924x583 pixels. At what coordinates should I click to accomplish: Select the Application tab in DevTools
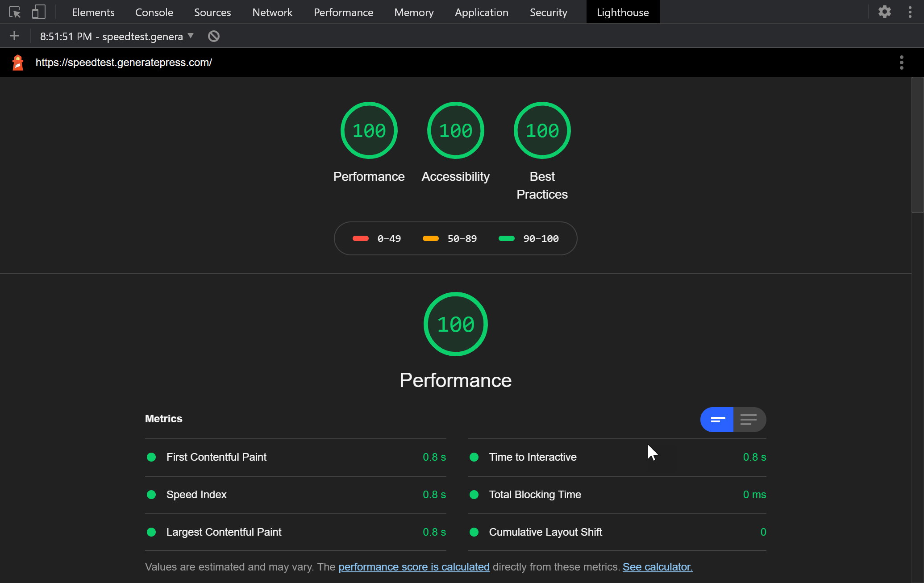click(x=482, y=12)
